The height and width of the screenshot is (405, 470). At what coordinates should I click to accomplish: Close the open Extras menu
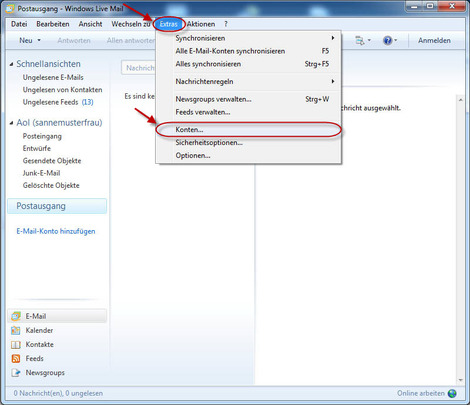169,24
